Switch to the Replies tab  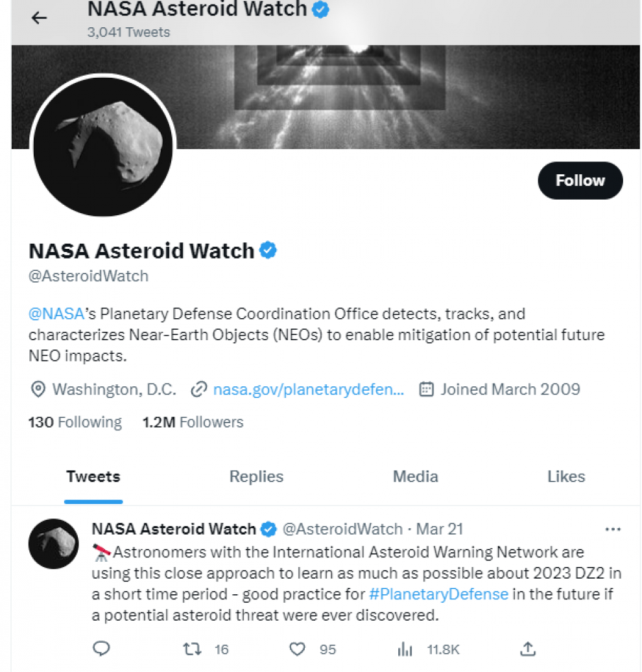click(x=256, y=476)
